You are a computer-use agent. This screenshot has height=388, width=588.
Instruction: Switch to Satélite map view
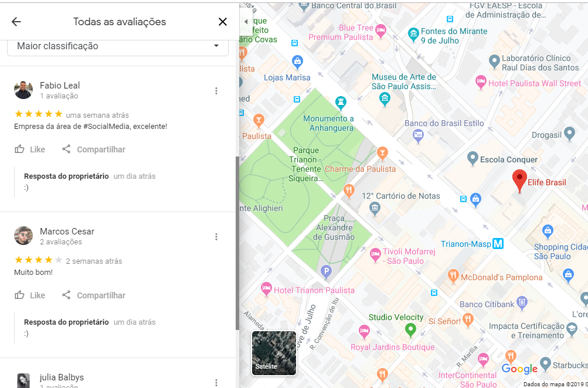pyautogui.click(x=274, y=353)
